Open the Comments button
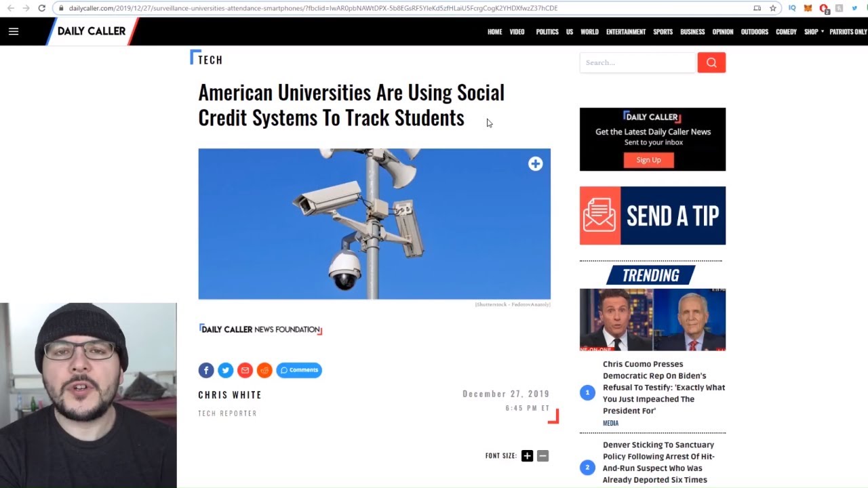 (x=299, y=370)
